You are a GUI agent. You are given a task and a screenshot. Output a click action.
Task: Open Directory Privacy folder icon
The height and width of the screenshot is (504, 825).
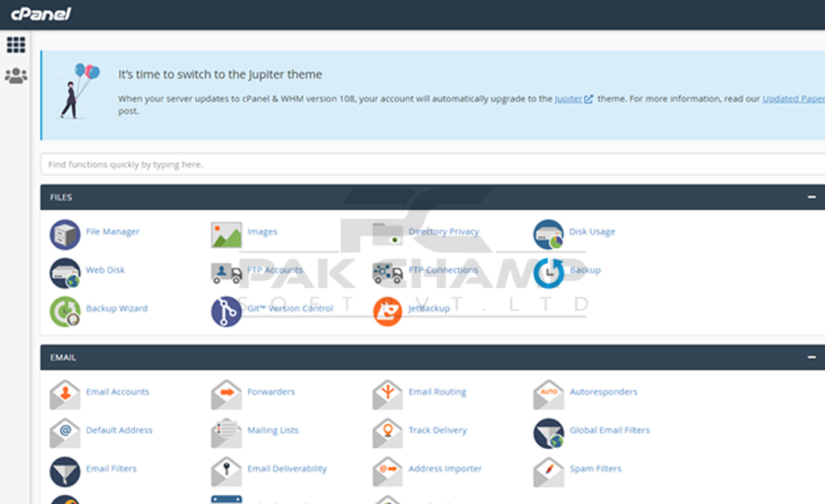pos(388,234)
